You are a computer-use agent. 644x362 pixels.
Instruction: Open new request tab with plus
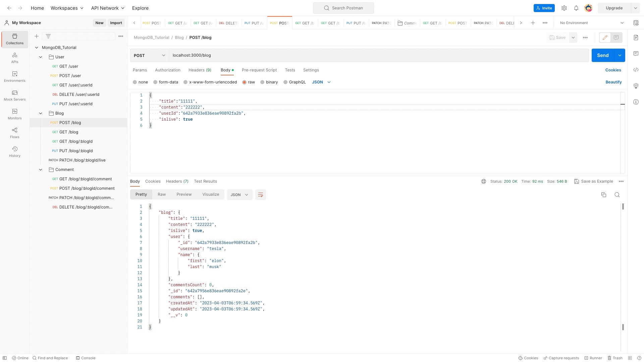pyautogui.click(x=533, y=23)
